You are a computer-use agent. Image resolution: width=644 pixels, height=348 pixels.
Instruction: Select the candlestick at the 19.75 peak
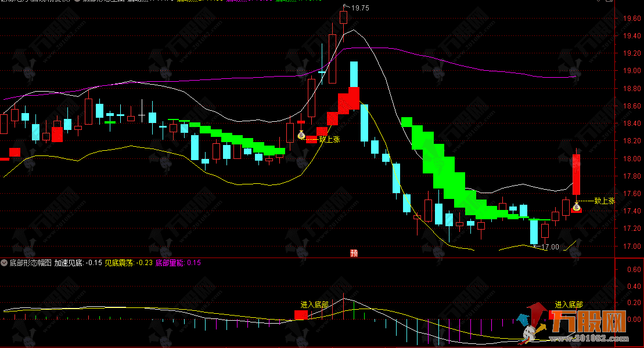(x=344, y=17)
